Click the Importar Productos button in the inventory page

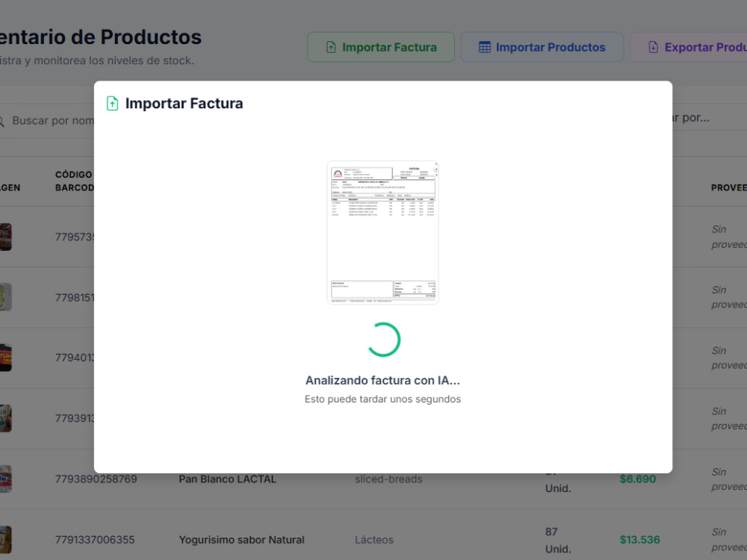[542, 47]
